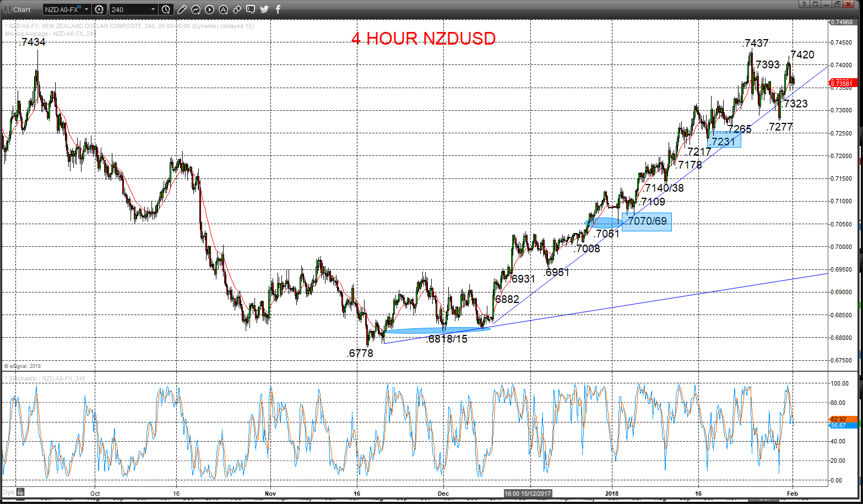The width and height of the screenshot is (863, 504).
Task: Open the circled A alerts icon
Action: click(223, 9)
